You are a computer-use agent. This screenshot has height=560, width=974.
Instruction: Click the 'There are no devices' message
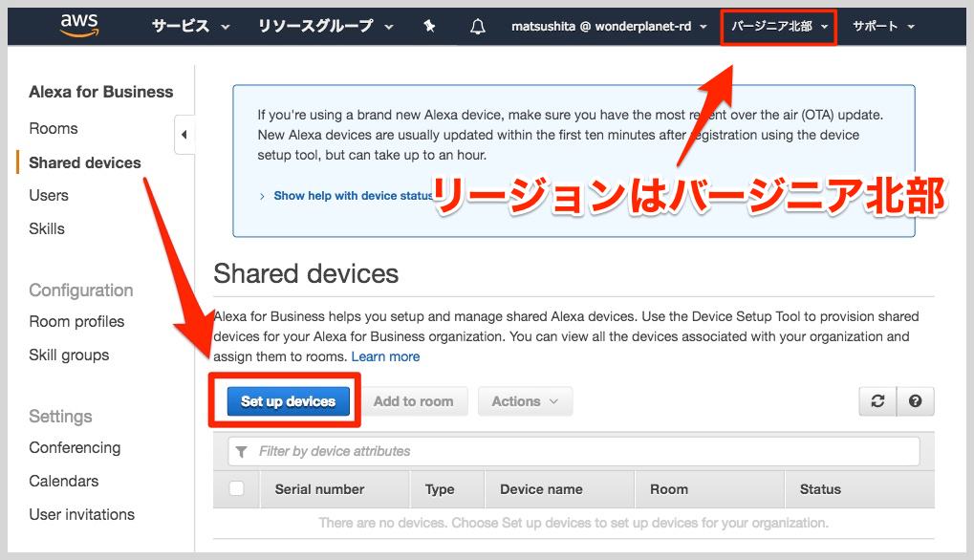click(574, 523)
